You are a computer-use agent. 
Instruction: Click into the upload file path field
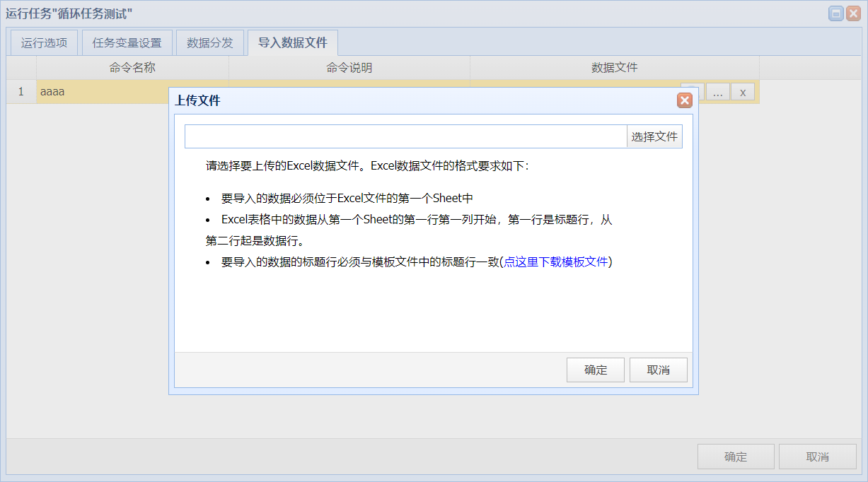click(x=406, y=136)
